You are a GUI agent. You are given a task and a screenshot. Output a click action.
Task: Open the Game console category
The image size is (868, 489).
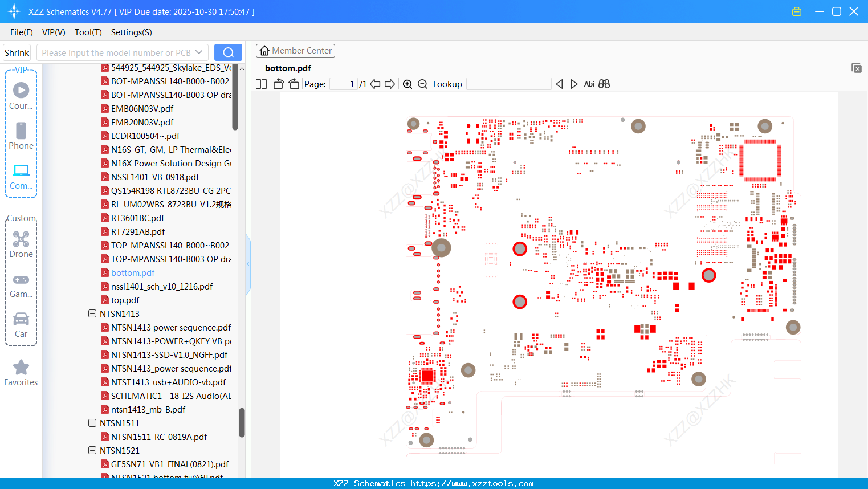pos(21,285)
